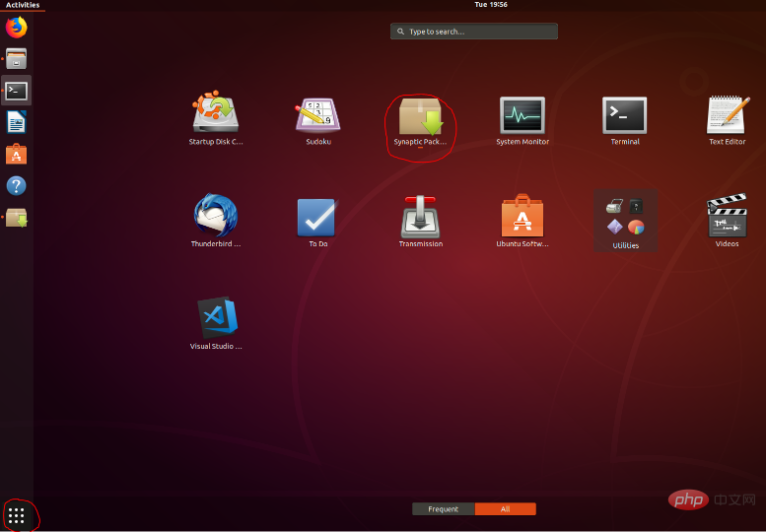Launch Visual Studio Code
Viewport: 766px width, 532px height.
(x=216, y=323)
